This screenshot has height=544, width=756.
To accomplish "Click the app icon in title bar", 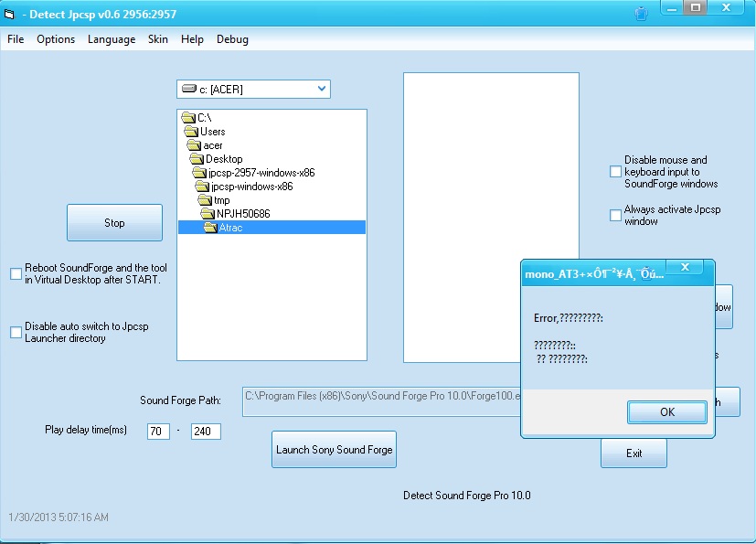I will [x=9, y=15].
